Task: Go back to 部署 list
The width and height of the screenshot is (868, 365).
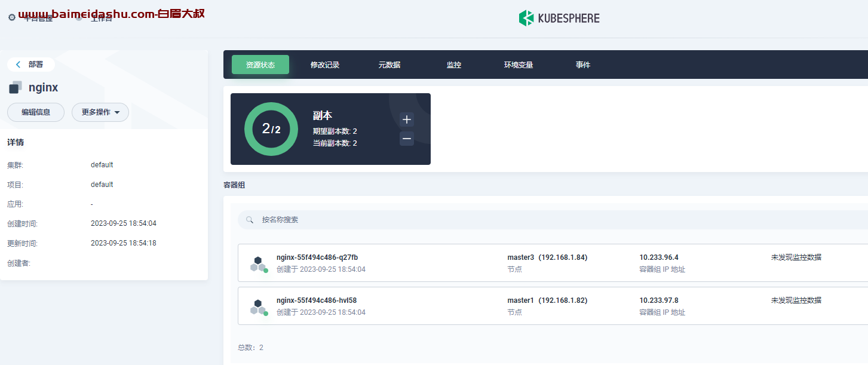Action: tap(31, 65)
